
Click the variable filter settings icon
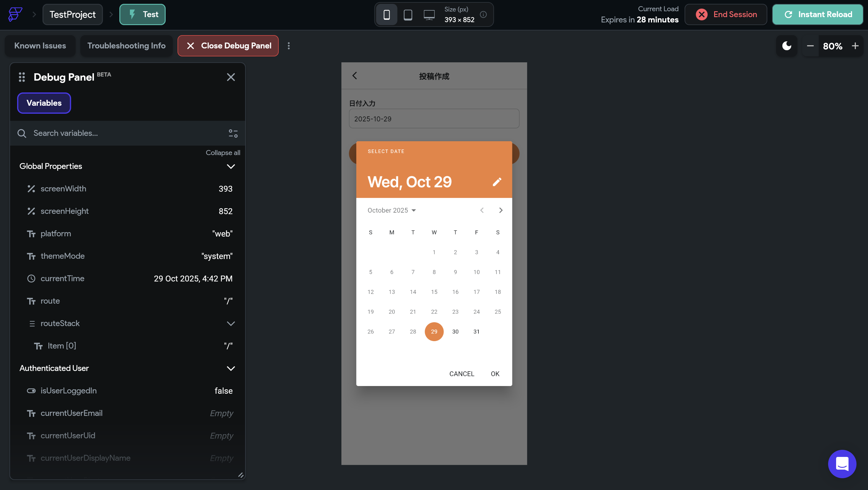pyautogui.click(x=233, y=134)
